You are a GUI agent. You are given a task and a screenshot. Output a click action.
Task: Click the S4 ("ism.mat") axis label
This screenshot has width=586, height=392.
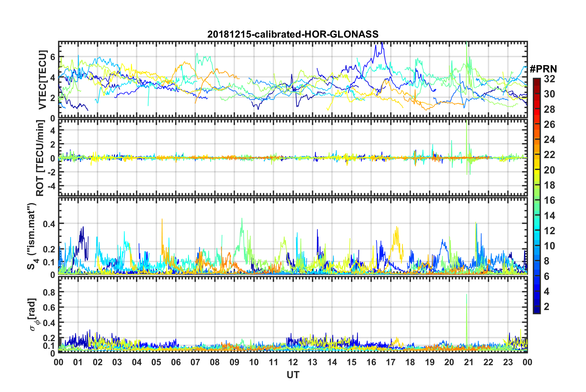pyautogui.click(x=32, y=236)
